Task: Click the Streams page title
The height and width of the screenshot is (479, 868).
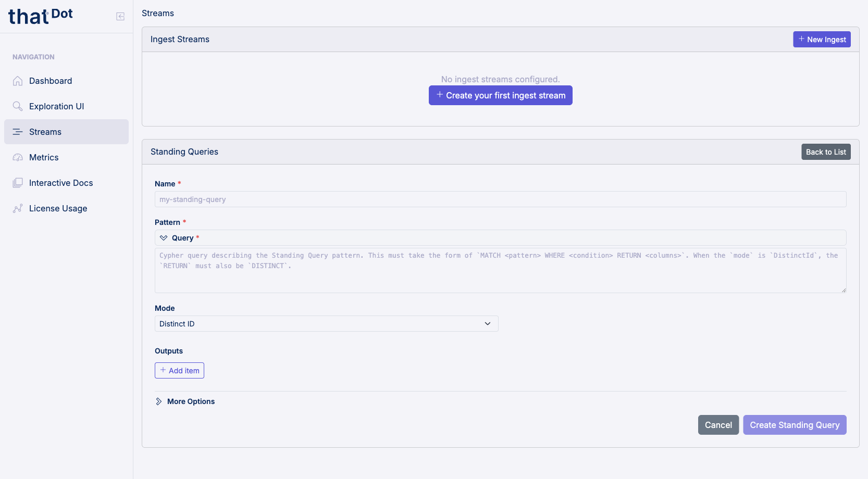Action: 158,14
